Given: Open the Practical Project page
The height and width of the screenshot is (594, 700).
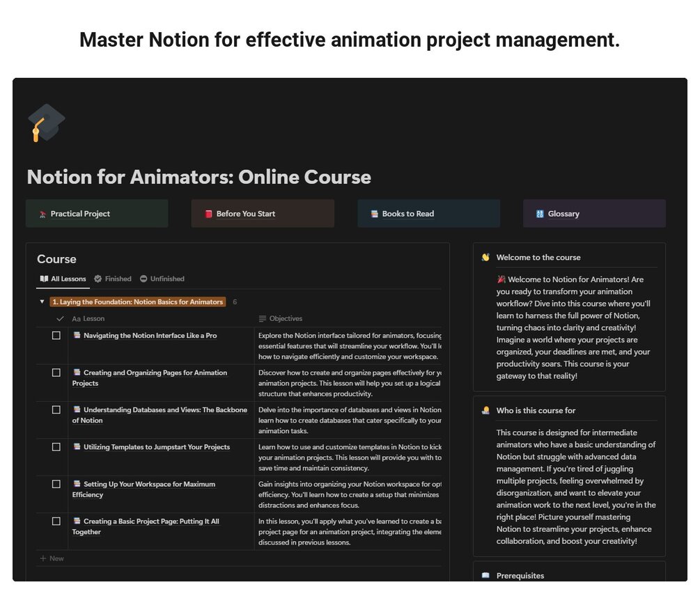Looking at the screenshot, I should 97,214.
